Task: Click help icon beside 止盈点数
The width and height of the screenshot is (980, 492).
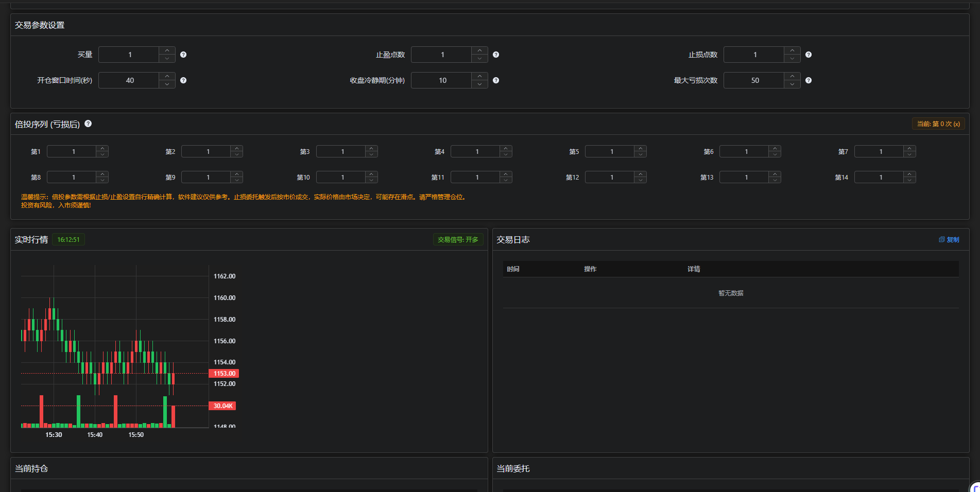Action: coord(496,55)
